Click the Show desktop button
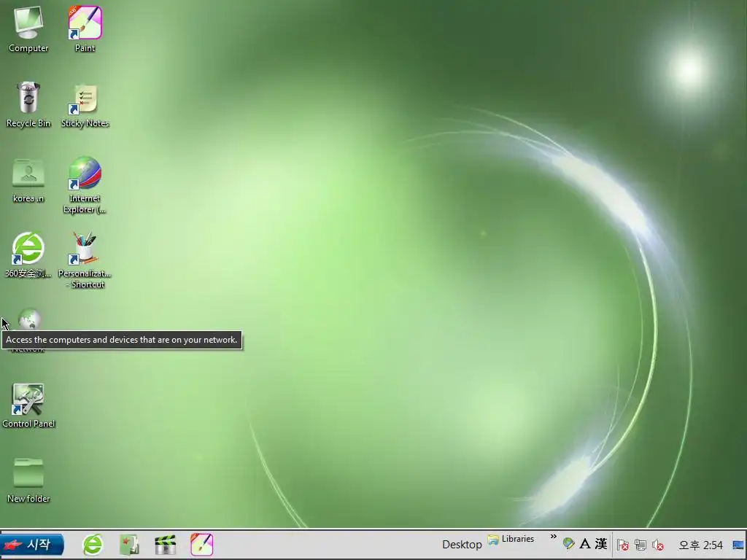This screenshot has width=747, height=560. click(x=738, y=545)
